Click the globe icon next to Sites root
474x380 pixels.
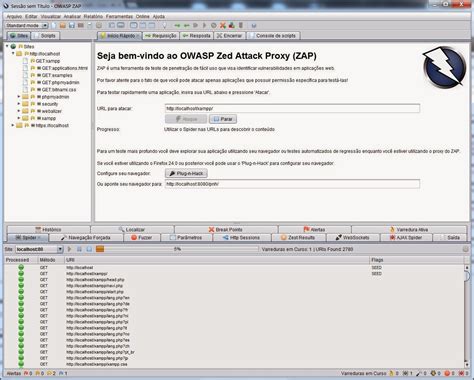13,46
